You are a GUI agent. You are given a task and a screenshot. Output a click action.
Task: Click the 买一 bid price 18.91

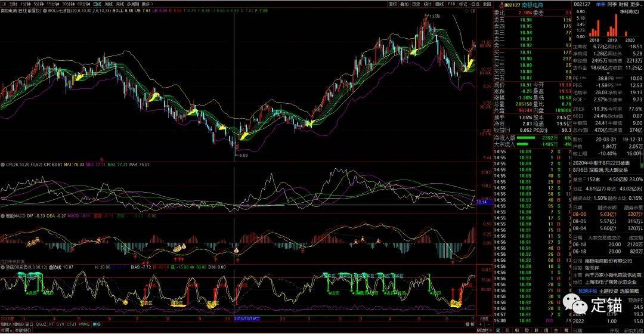pos(526,52)
